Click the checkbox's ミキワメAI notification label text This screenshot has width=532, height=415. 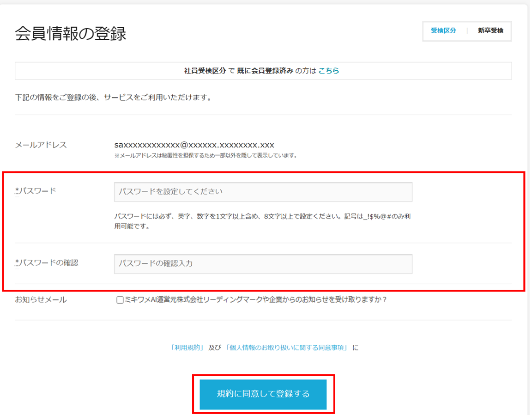(x=255, y=300)
